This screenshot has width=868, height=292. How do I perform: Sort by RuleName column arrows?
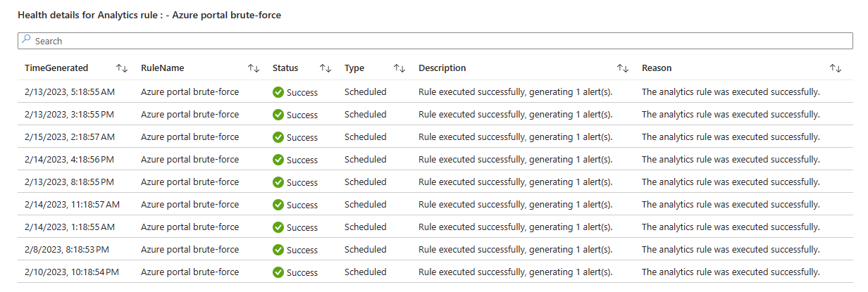point(254,68)
